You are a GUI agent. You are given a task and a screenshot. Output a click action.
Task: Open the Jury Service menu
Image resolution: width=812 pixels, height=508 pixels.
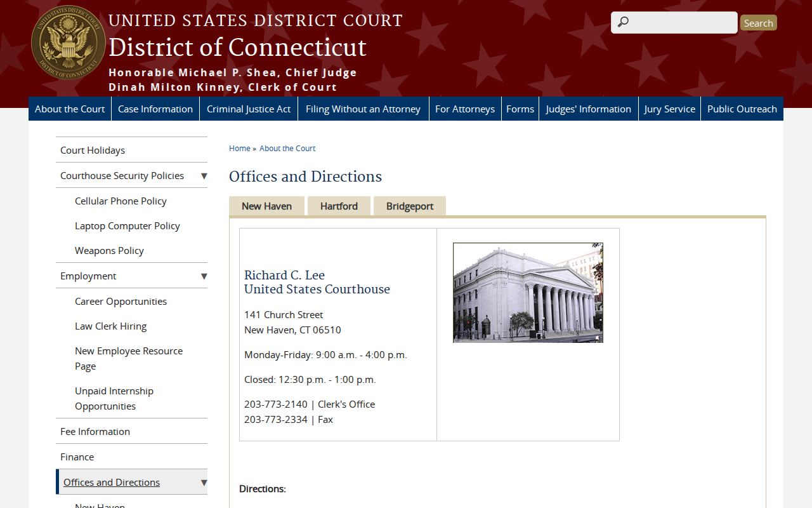[x=670, y=109]
